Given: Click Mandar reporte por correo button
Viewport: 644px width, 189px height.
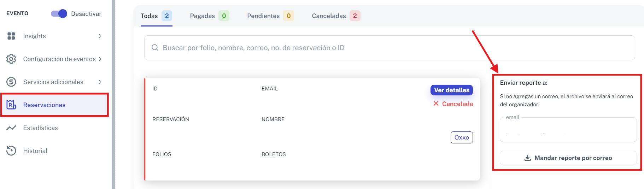Looking at the screenshot, I should (568, 158).
